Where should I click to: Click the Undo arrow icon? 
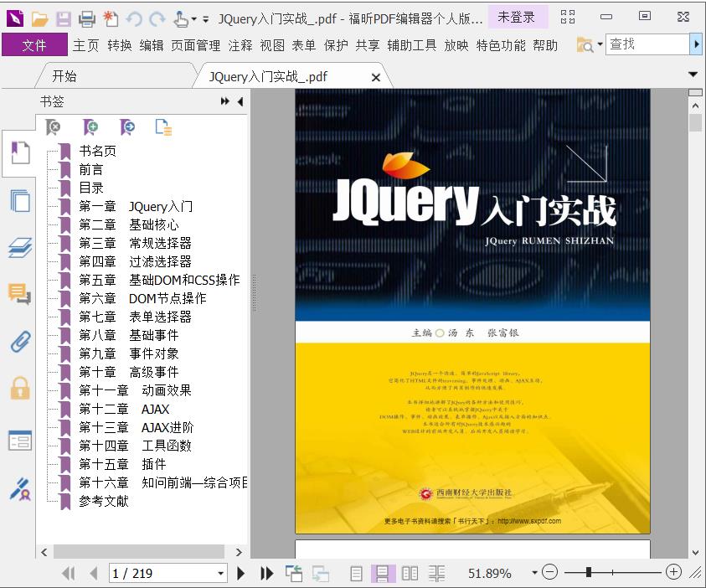tap(134, 19)
